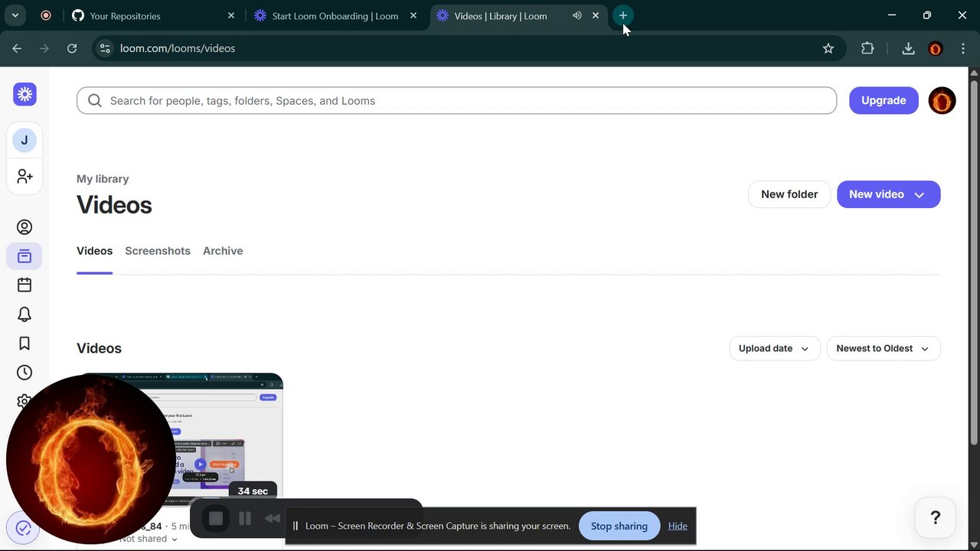980x551 pixels.
Task: Open the browser downloads icon
Action: coord(908,48)
